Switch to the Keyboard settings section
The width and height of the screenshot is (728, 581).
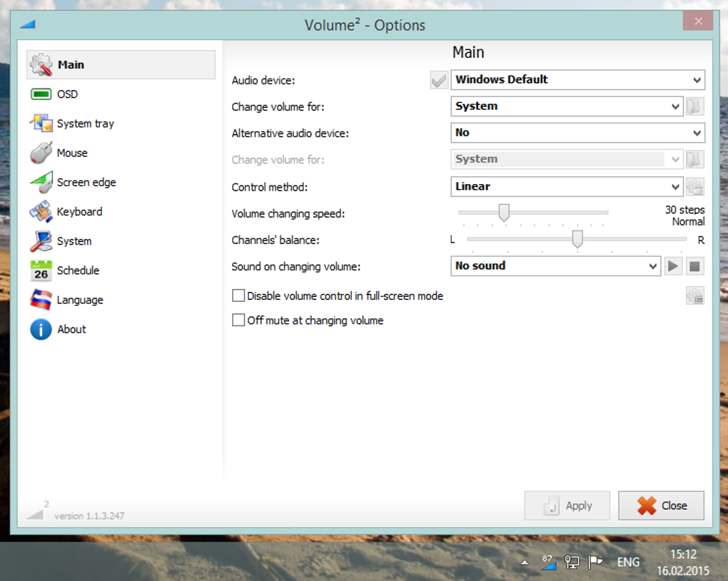[79, 212]
